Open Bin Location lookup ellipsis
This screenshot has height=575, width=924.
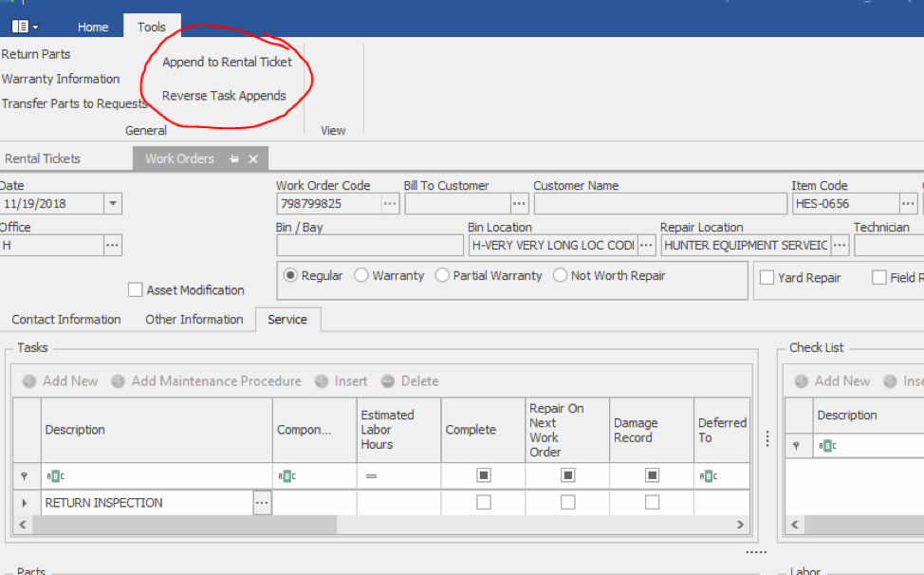click(646, 245)
